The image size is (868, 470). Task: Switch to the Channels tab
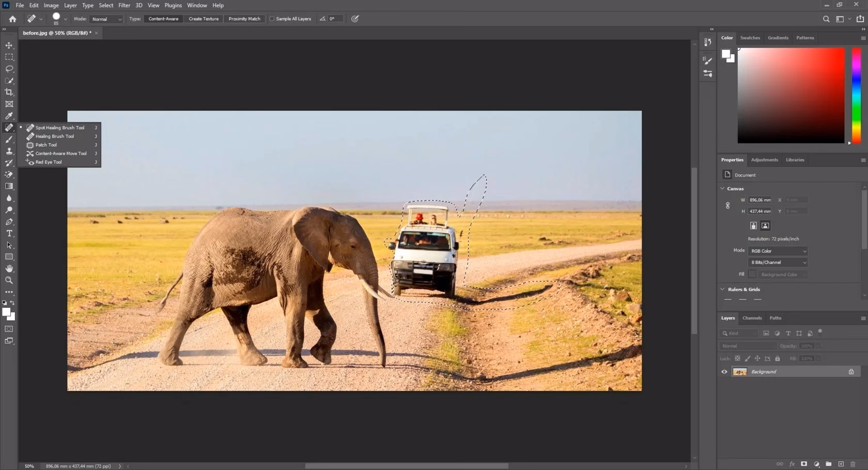click(x=752, y=318)
